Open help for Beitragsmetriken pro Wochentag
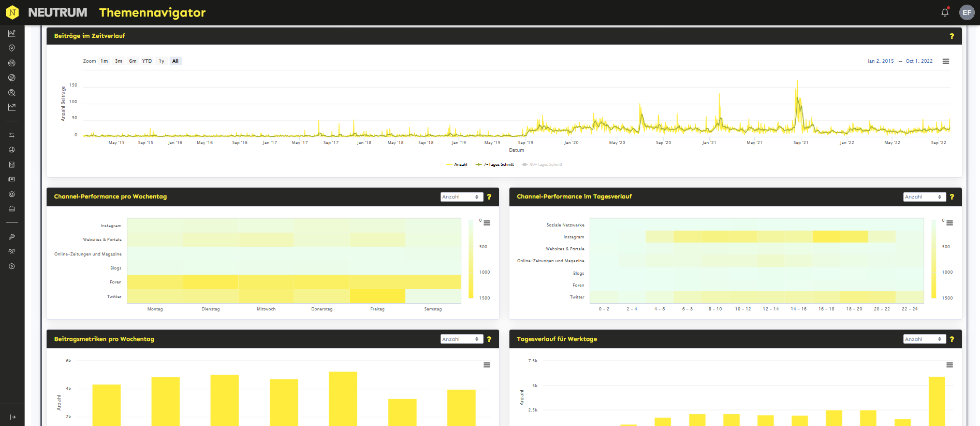The height and width of the screenshot is (426, 980). [x=489, y=339]
